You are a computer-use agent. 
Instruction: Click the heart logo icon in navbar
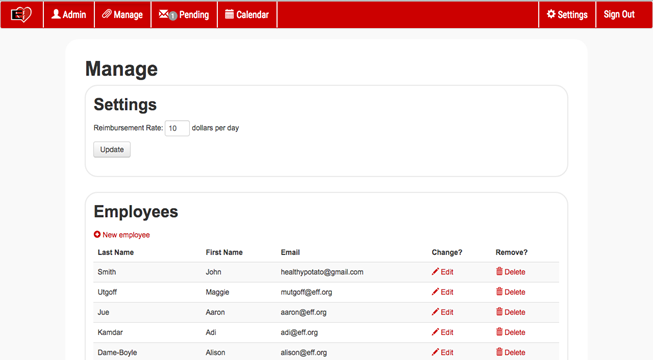point(21,15)
